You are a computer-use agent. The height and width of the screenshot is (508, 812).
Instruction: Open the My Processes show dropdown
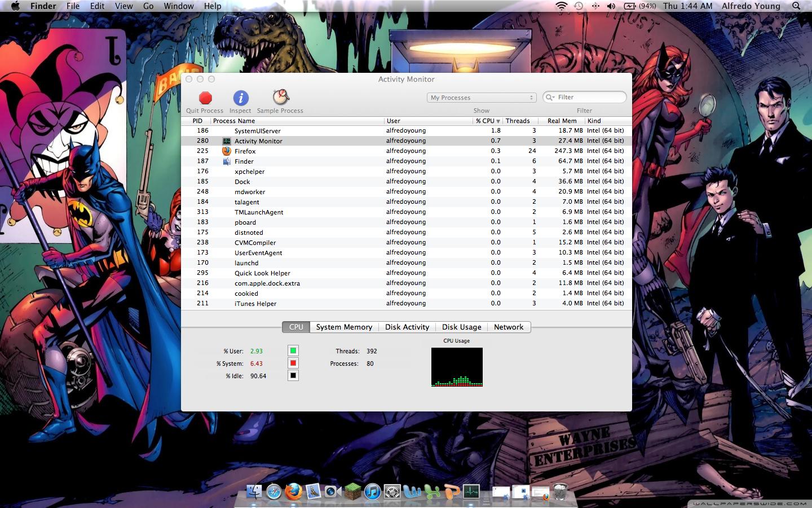[x=482, y=98]
